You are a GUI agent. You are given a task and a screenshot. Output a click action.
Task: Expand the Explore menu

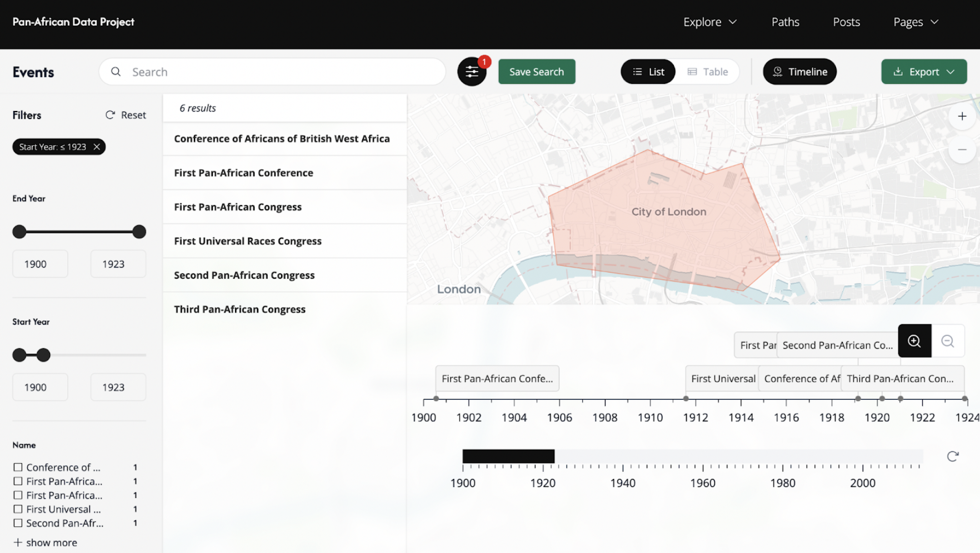point(709,22)
